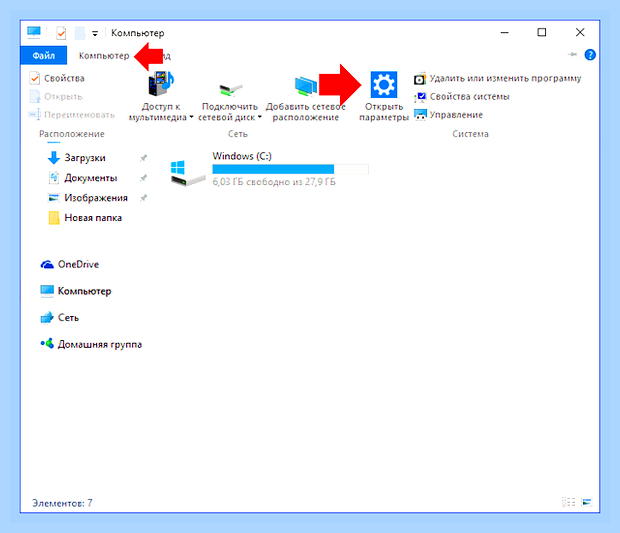Screen dimensions: 620x533
Task: Switch to details view in status bar
Action: point(569,502)
